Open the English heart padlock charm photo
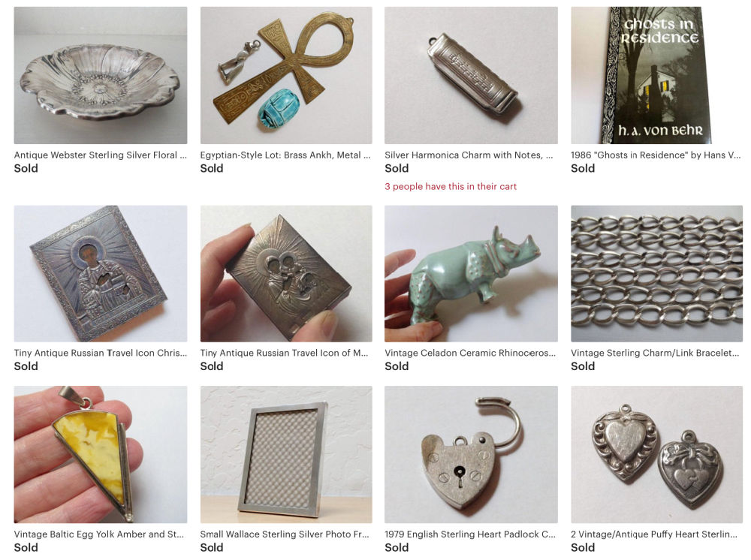The height and width of the screenshot is (560, 751). pyautogui.click(x=471, y=455)
